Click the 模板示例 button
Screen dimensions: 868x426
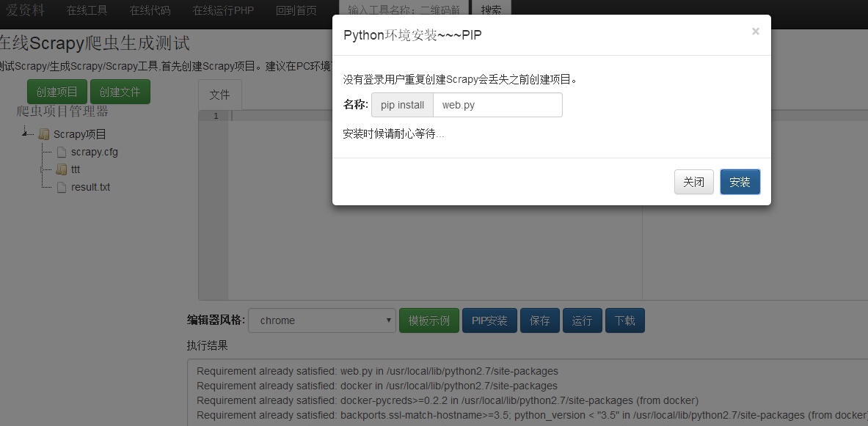[x=429, y=320]
